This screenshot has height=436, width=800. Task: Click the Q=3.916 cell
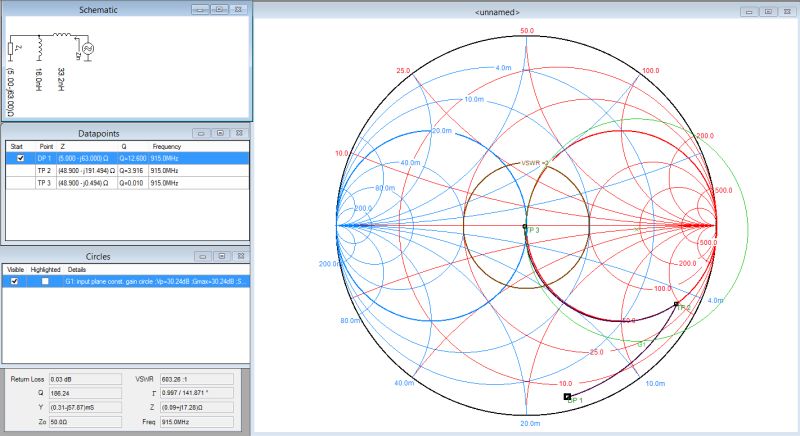(133, 170)
